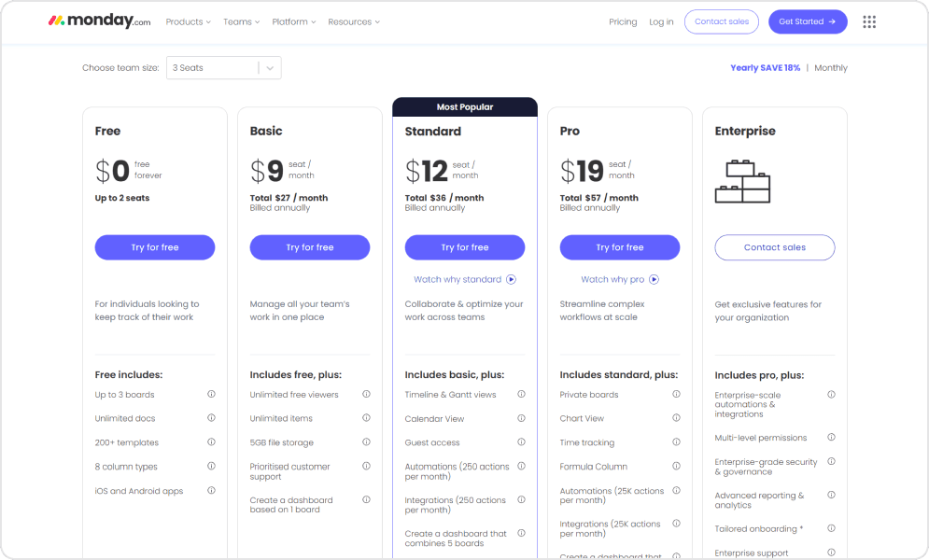Show info for Enterprise-scale automations & integrations

point(831,395)
